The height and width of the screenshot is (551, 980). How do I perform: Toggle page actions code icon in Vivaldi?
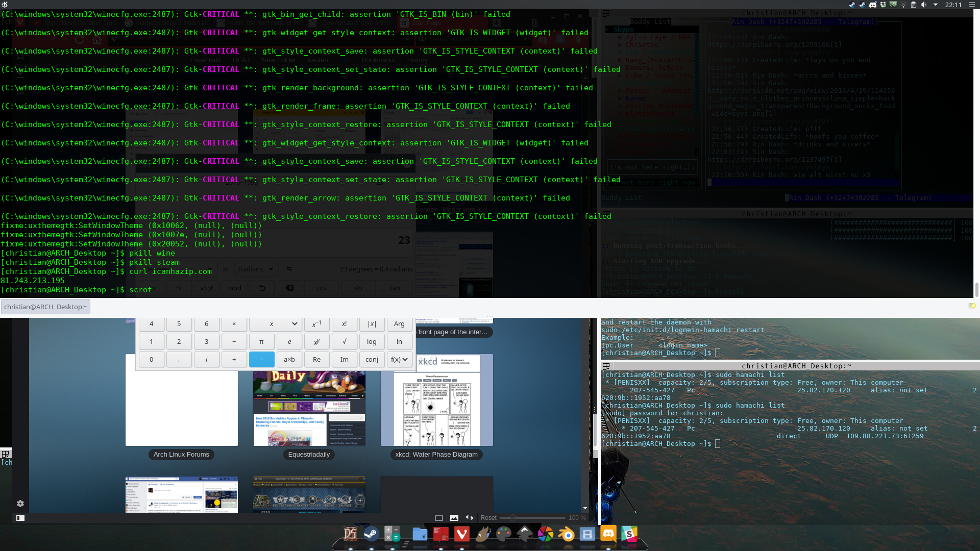(470, 518)
